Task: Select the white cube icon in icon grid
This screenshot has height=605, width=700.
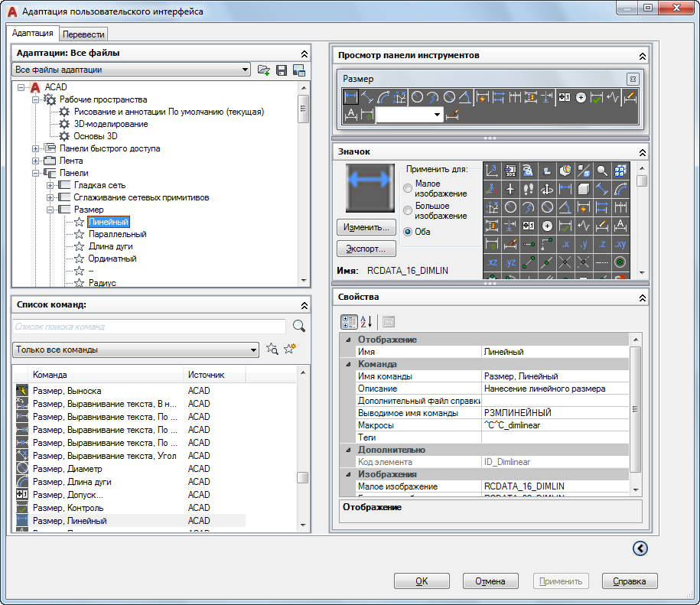Action: [x=584, y=189]
